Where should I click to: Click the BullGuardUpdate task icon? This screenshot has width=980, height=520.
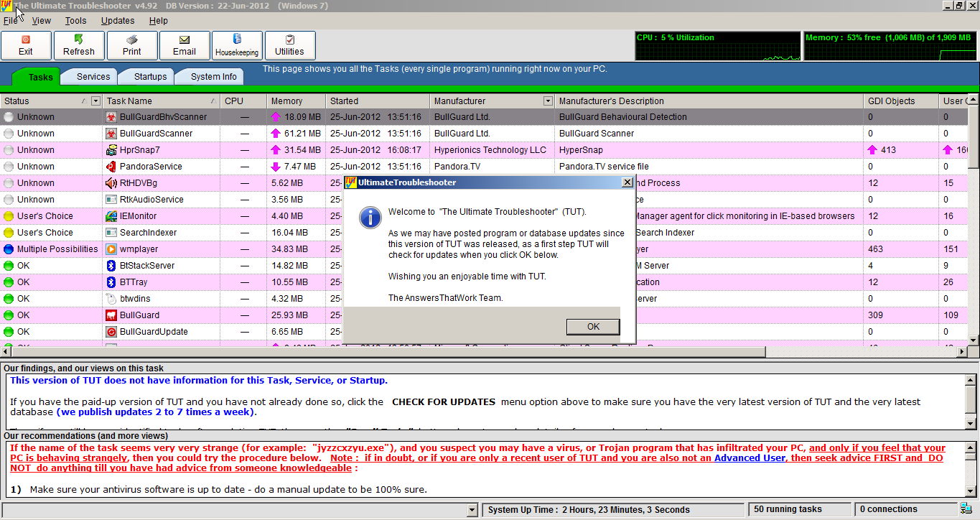111,331
